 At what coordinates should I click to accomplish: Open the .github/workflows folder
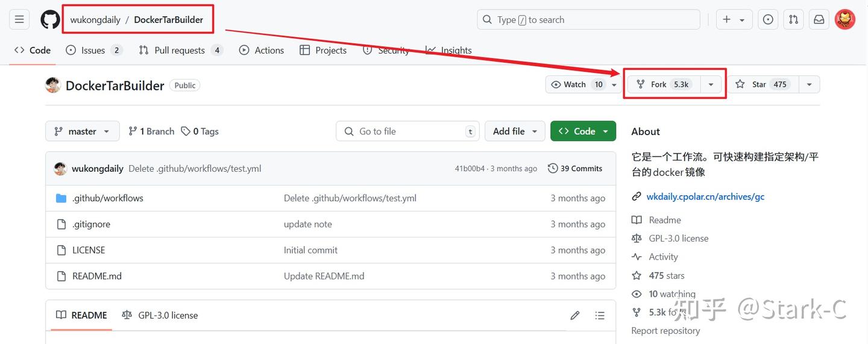coord(108,198)
